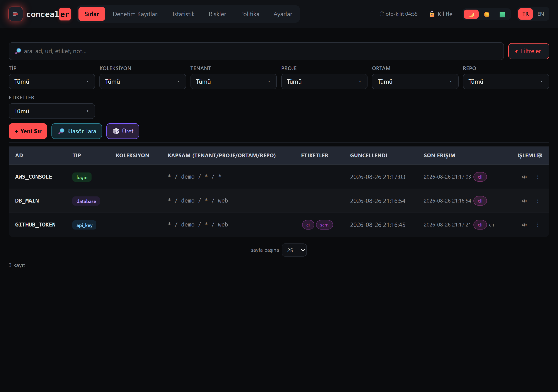Image resolution: width=558 pixels, height=392 pixels.
Task: Click the sidebar menu icon next to the concealer logo
Action: pos(15,14)
